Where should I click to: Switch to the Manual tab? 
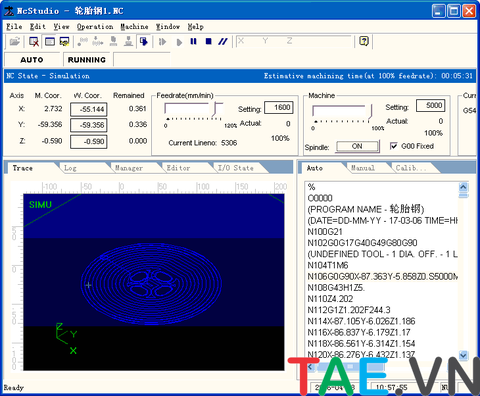coord(363,168)
